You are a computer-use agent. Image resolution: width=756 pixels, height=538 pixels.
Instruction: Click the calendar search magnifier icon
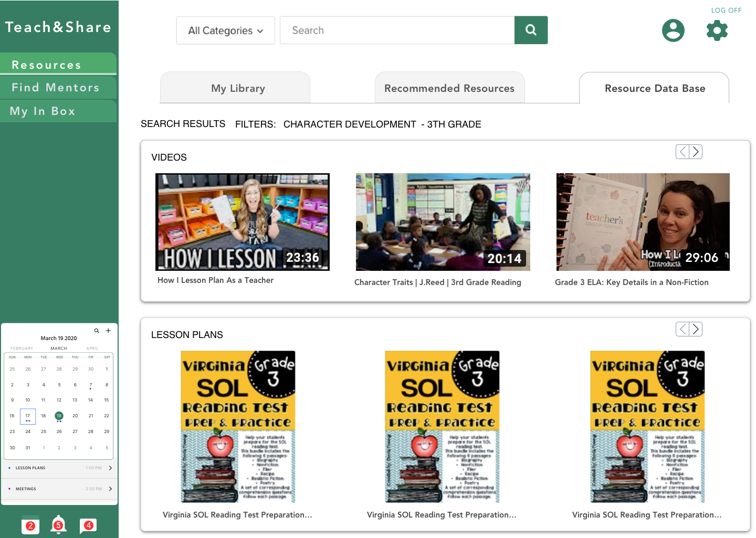point(97,331)
